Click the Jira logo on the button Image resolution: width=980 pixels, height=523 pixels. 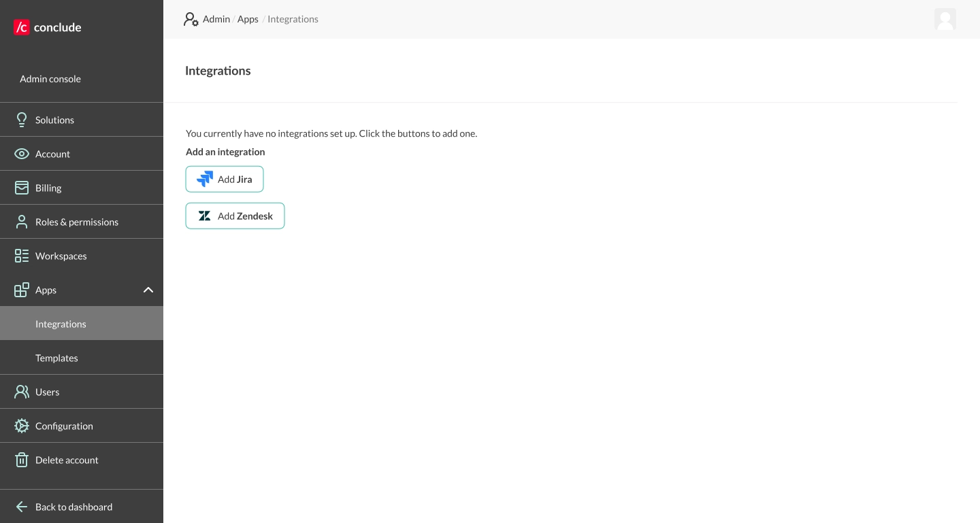(205, 179)
